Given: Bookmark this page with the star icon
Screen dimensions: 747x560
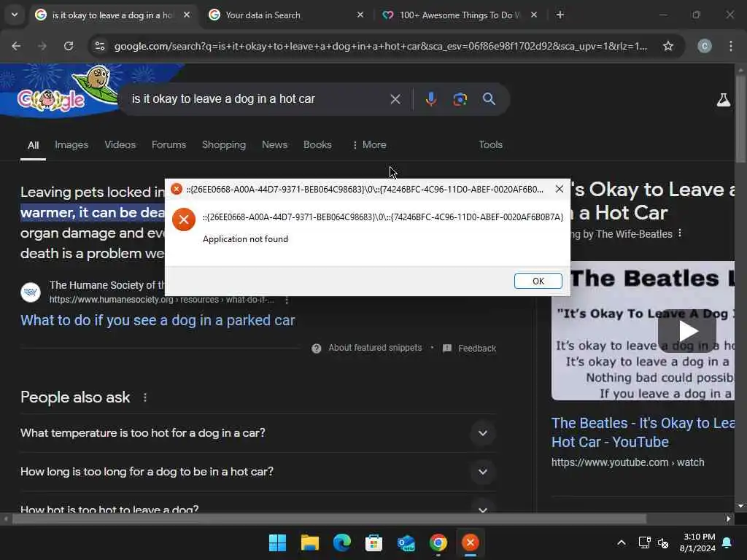Looking at the screenshot, I should (x=668, y=46).
